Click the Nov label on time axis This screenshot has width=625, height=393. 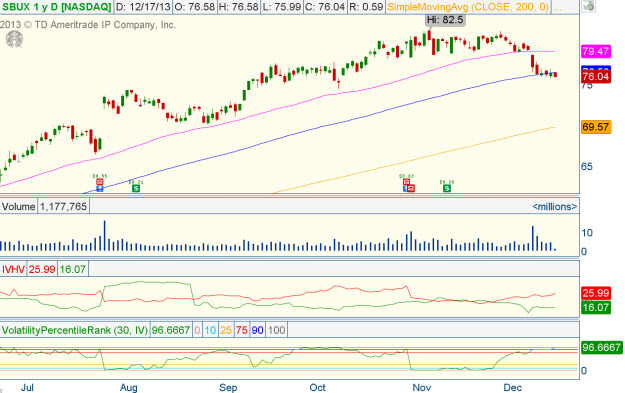click(422, 387)
